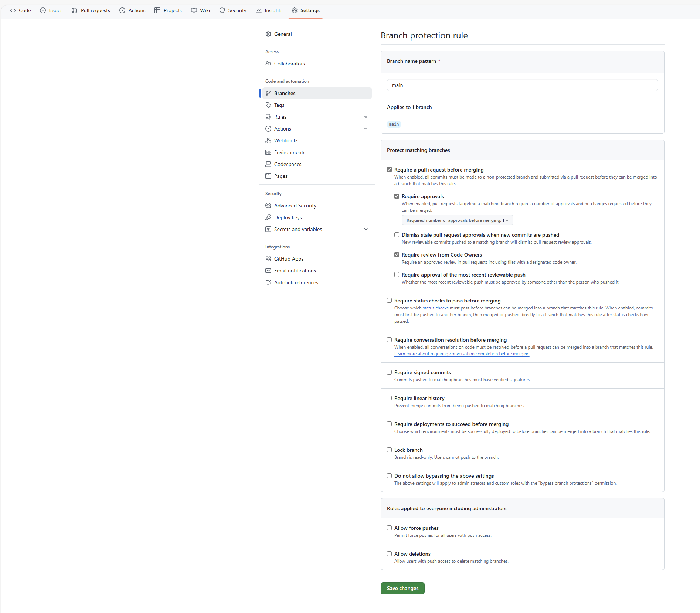Click the Security shield icon in top nav
The image size is (700, 613).
(x=222, y=10)
